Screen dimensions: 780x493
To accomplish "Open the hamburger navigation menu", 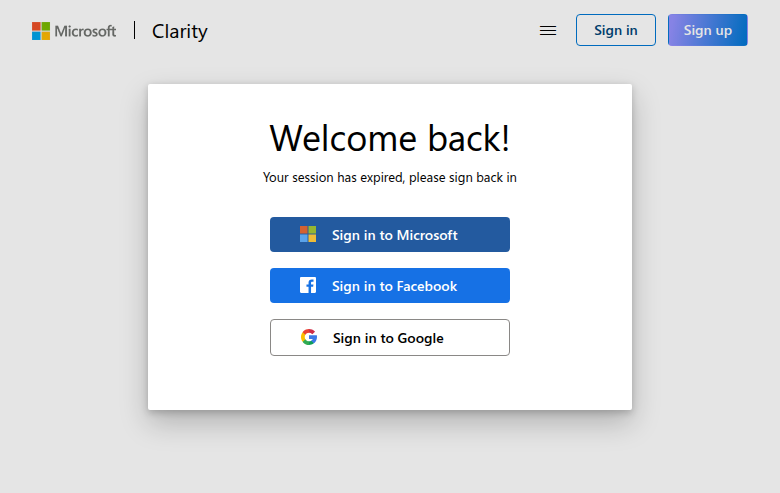I will (x=548, y=31).
